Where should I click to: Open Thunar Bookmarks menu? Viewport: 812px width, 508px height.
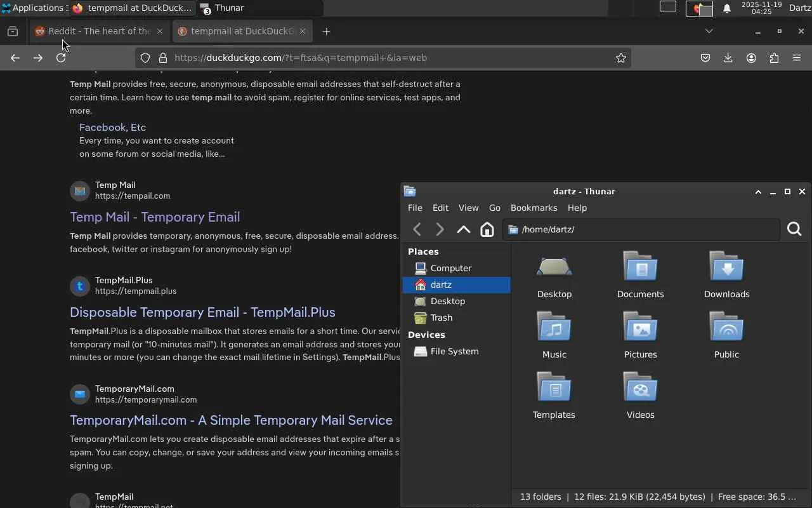point(534,208)
